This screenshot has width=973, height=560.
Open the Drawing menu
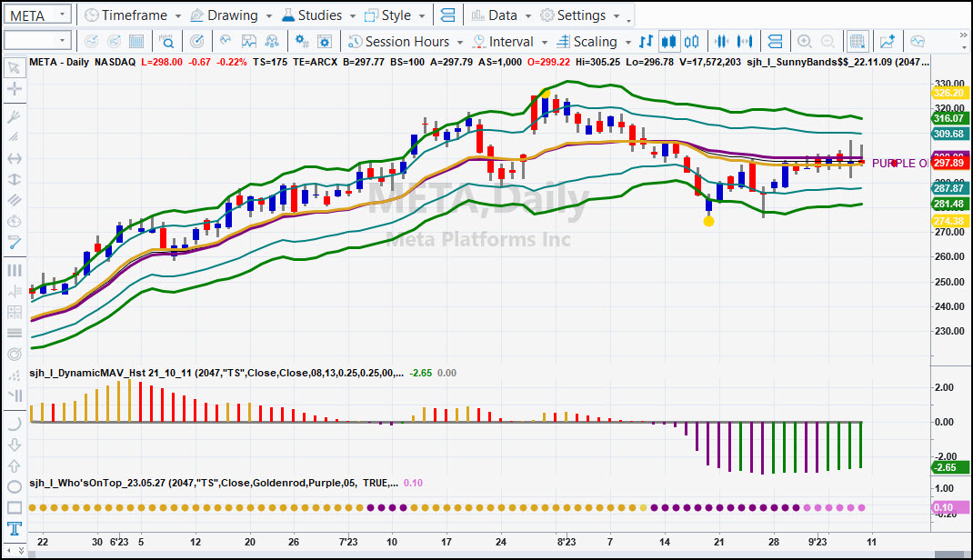(231, 15)
